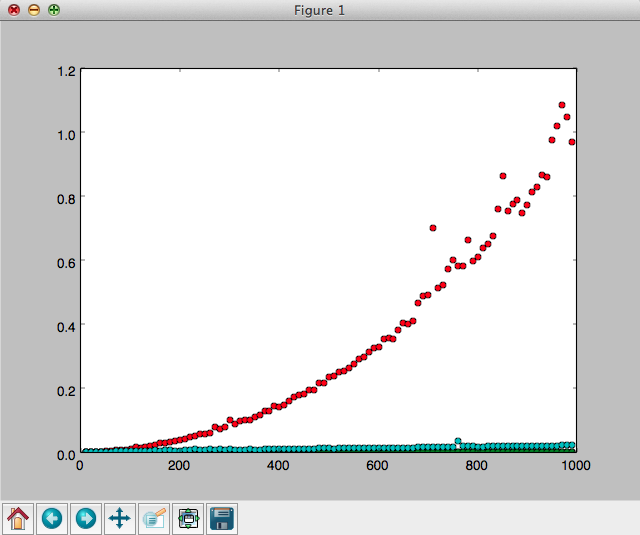Click the red outlier point near y=0.7
This screenshot has height=535, width=640.
tap(433, 228)
